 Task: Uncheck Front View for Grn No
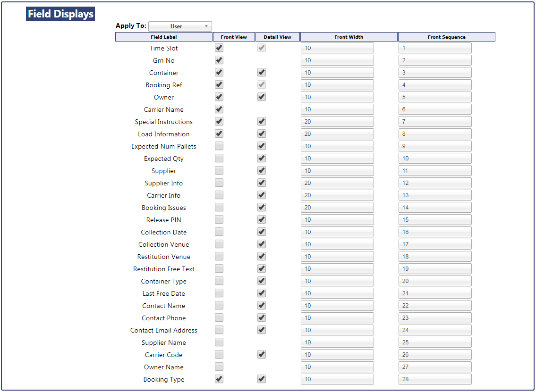(x=219, y=60)
